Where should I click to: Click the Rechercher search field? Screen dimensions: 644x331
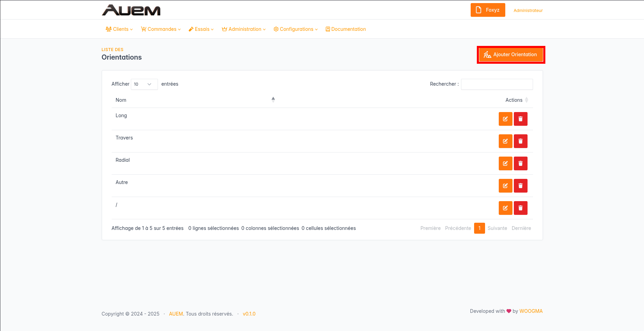497,84
